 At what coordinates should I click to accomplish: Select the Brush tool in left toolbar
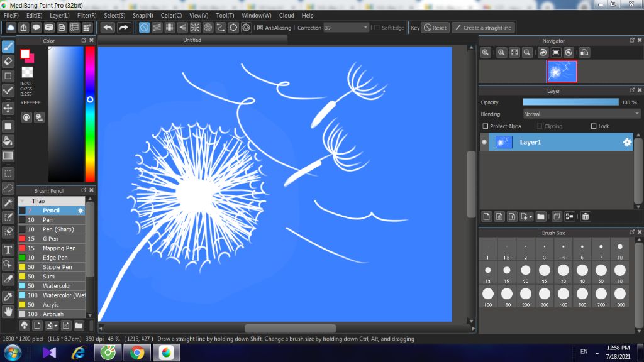[x=8, y=47]
